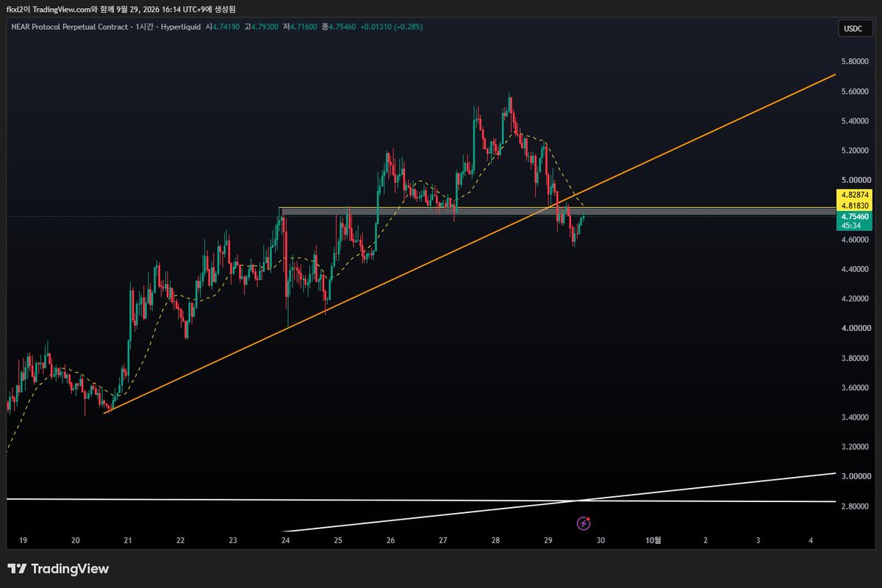This screenshot has height=588, width=882.
Task: Click the 5.80000 price axis label
Action: (855, 62)
